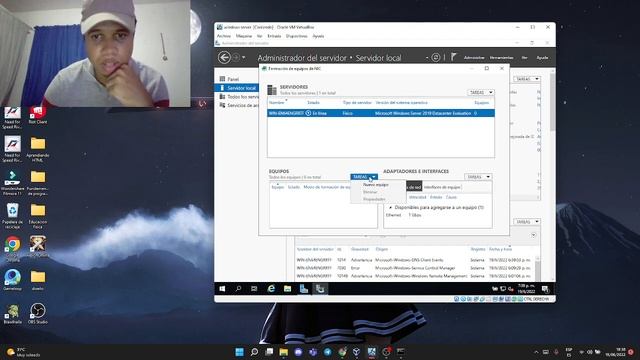
Task: Open the Ayuda menu in VirtualBox
Action: click(318, 36)
